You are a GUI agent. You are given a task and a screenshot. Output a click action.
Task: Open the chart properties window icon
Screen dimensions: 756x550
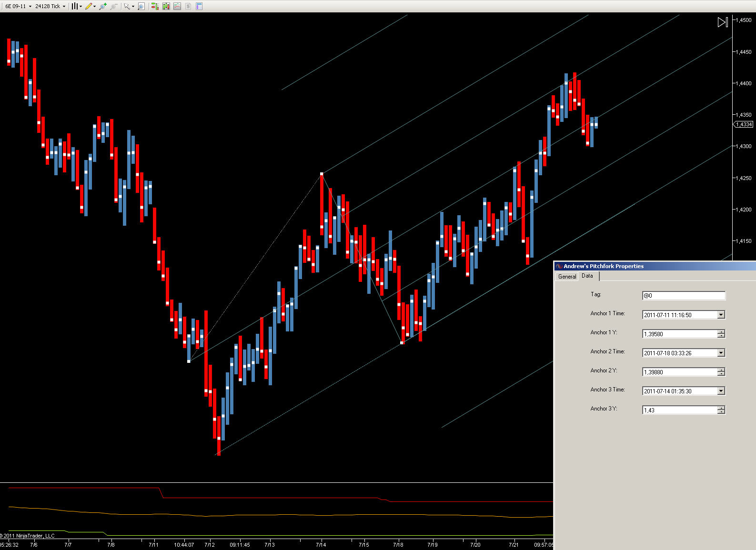199,6
